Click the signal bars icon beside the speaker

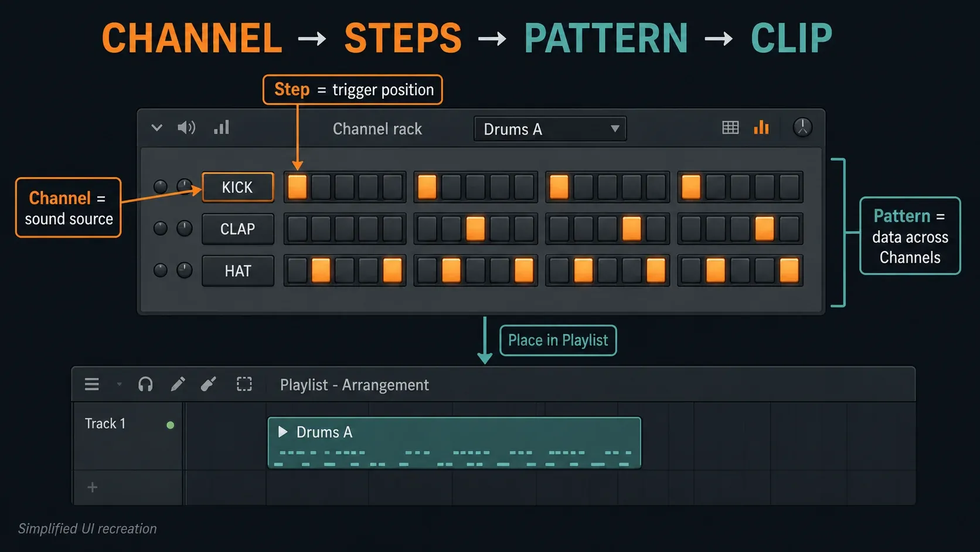[222, 127]
